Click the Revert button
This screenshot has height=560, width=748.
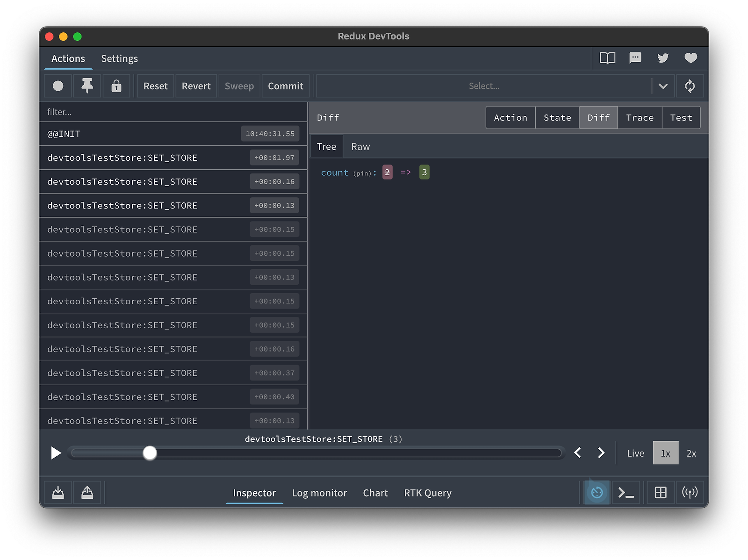point(196,86)
